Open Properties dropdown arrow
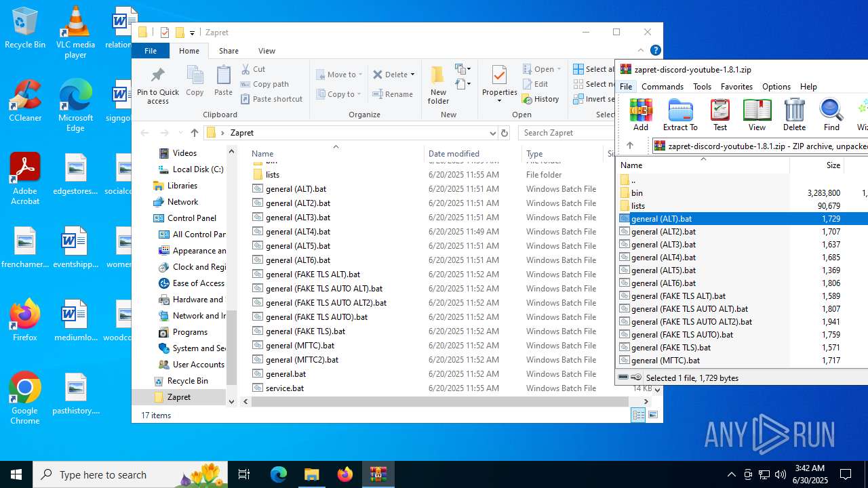The height and width of the screenshot is (488, 868). tap(500, 101)
